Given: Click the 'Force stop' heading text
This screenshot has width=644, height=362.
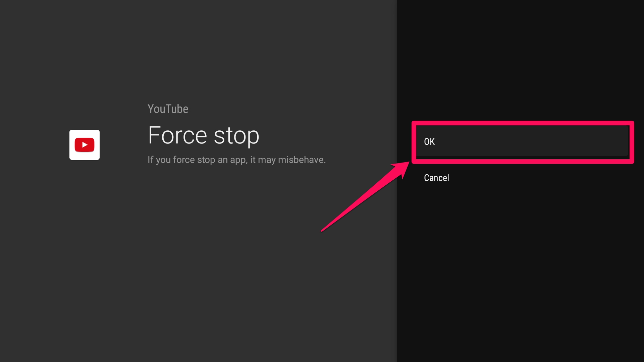Looking at the screenshot, I should (204, 135).
